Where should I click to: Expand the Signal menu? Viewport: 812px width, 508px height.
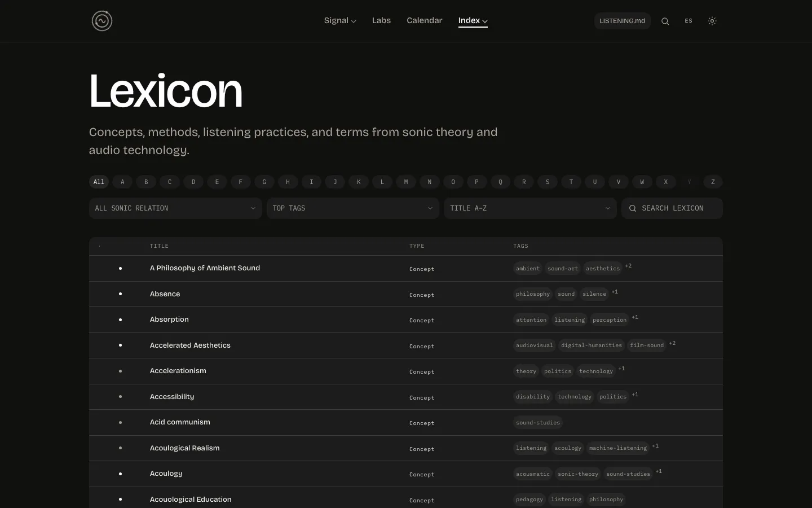click(x=340, y=20)
